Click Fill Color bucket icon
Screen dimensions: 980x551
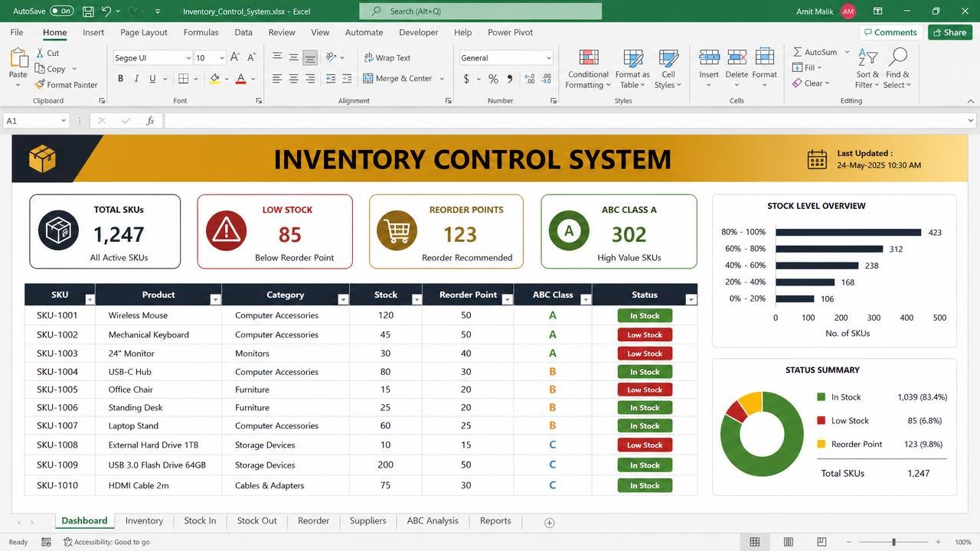coord(214,79)
